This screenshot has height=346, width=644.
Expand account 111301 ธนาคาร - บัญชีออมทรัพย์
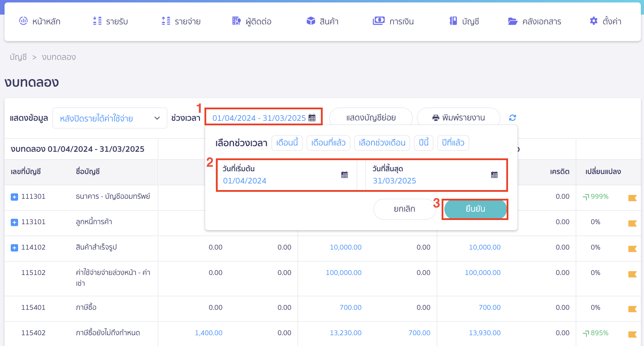coord(14,197)
